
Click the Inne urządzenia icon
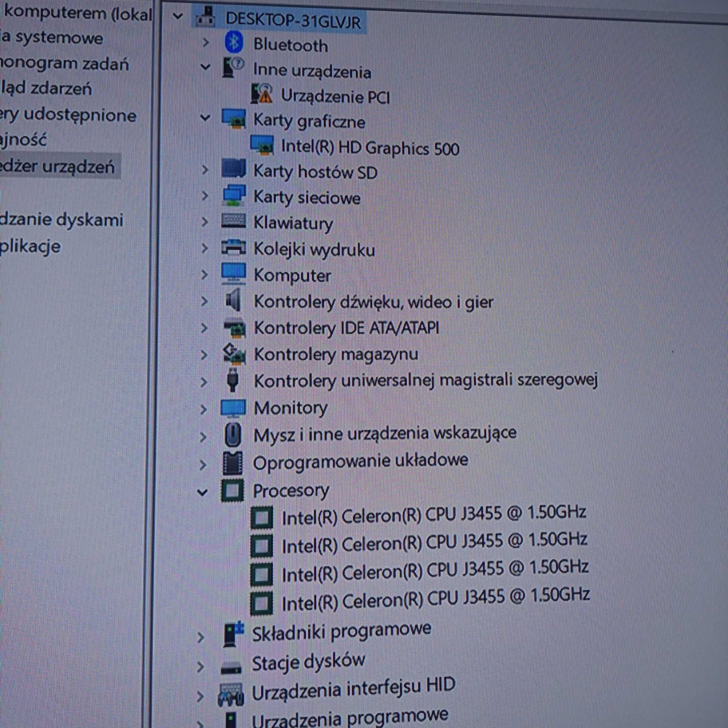point(233,67)
